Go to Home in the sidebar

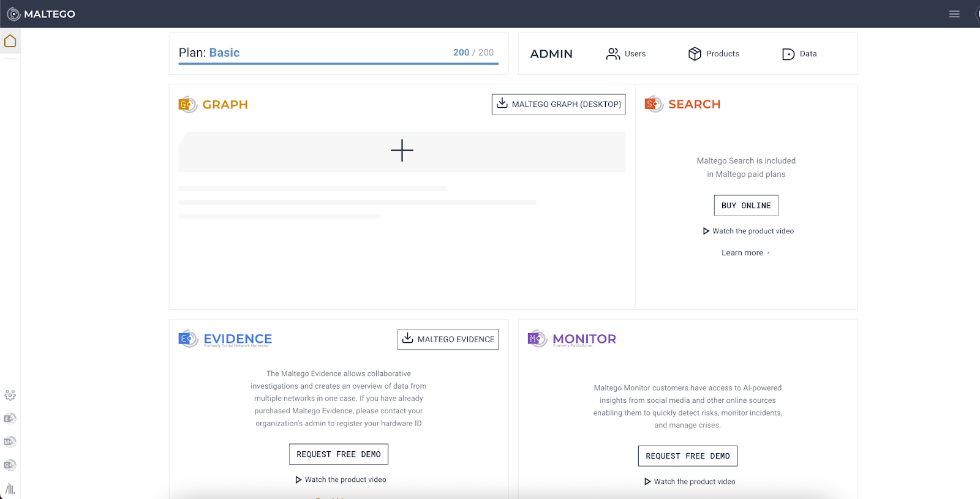click(10, 41)
